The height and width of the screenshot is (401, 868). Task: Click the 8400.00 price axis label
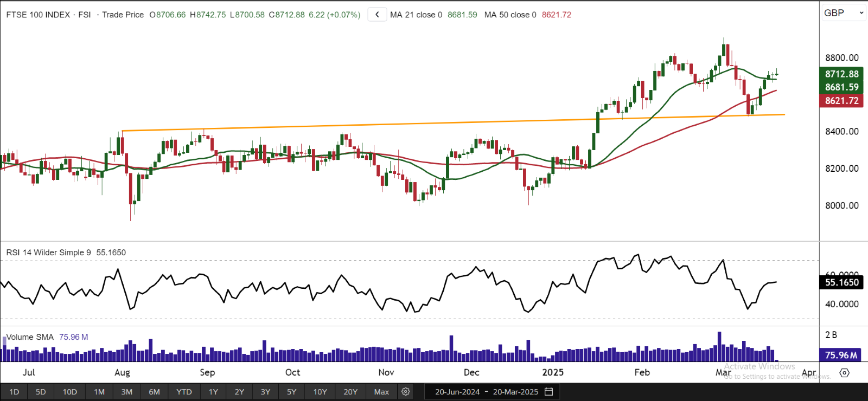click(842, 132)
